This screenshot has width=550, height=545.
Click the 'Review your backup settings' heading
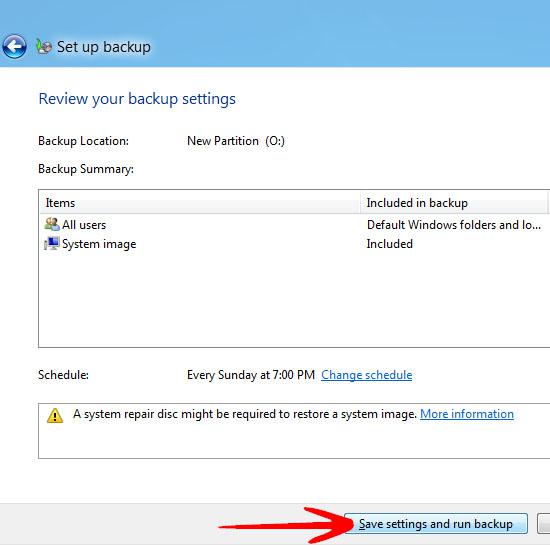click(x=137, y=99)
